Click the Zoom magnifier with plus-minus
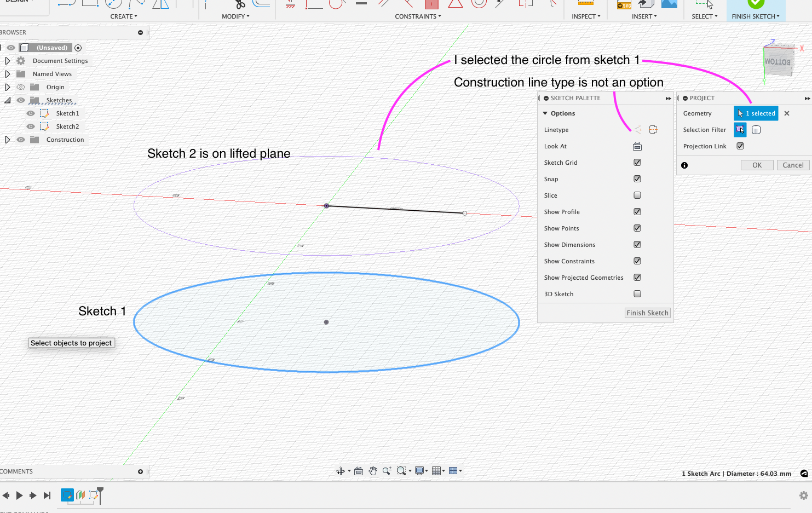Image resolution: width=812 pixels, height=513 pixels. [x=387, y=471]
